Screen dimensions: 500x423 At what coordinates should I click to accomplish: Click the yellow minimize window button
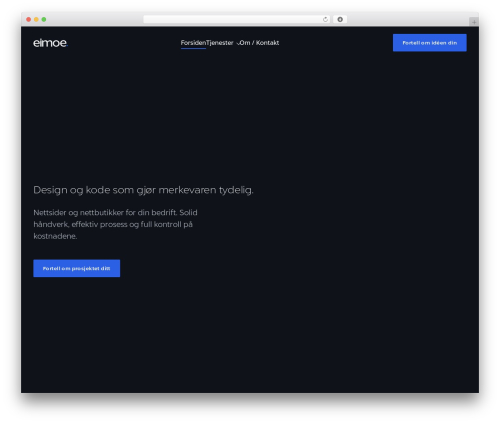(36, 19)
